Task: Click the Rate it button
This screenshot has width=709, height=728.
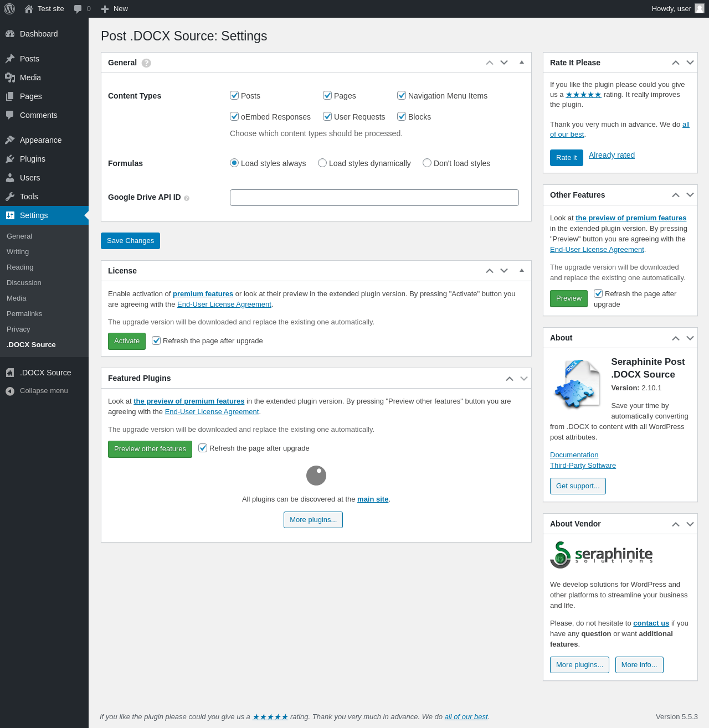Action: tap(567, 158)
